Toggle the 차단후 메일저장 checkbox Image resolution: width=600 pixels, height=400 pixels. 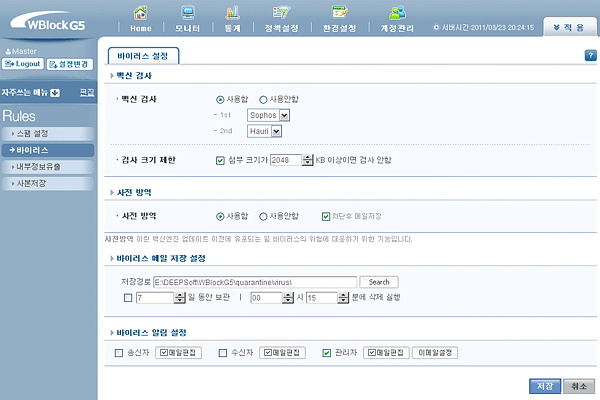[326, 215]
